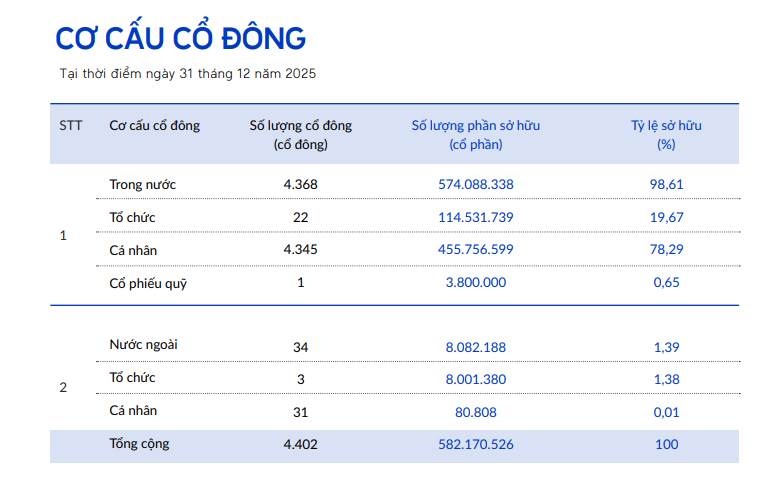
Task: Click the total 582.170.526 cell
Action: tap(475, 444)
